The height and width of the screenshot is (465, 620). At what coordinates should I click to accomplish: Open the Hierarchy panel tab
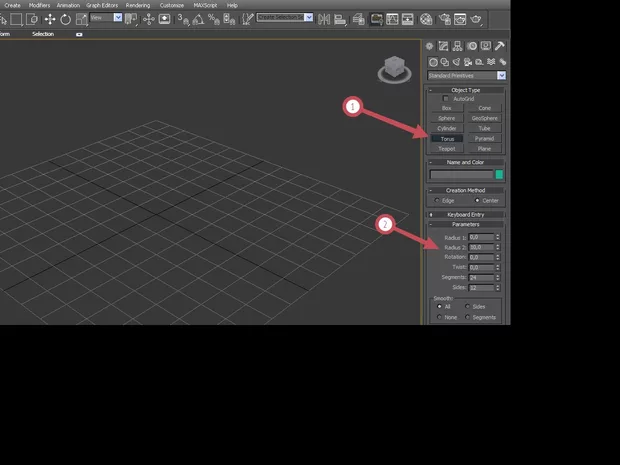click(x=457, y=46)
